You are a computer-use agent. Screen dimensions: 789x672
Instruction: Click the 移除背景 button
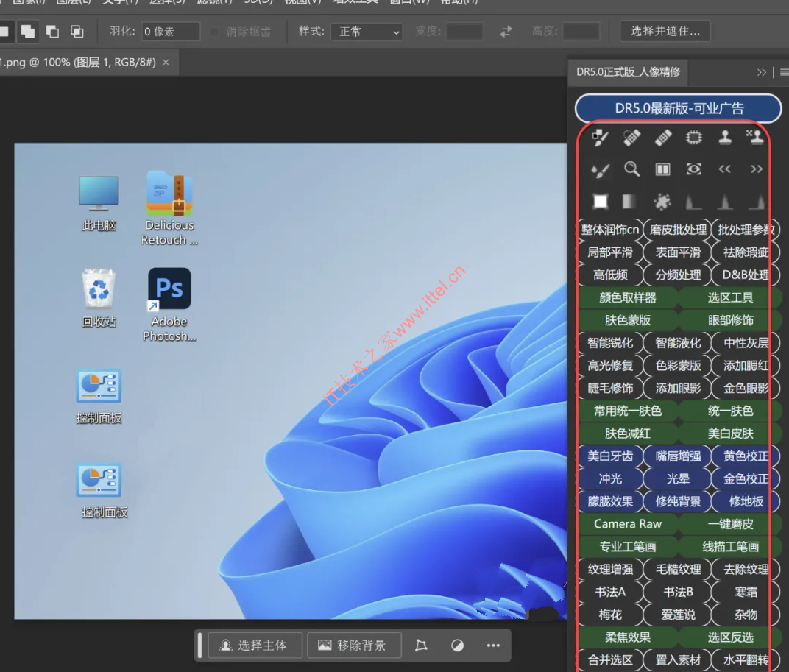tap(354, 646)
